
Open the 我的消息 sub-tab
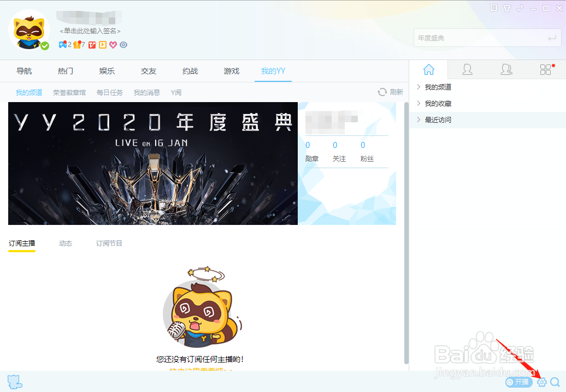(147, 93)
